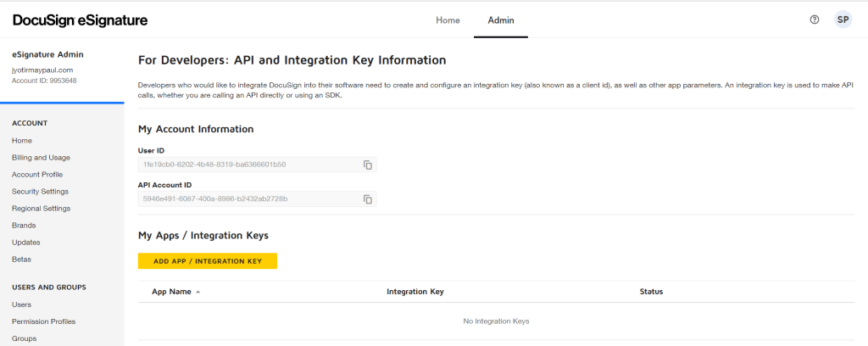View the Updates page
This screenshot has width=868, height=346.
point(25,243)
